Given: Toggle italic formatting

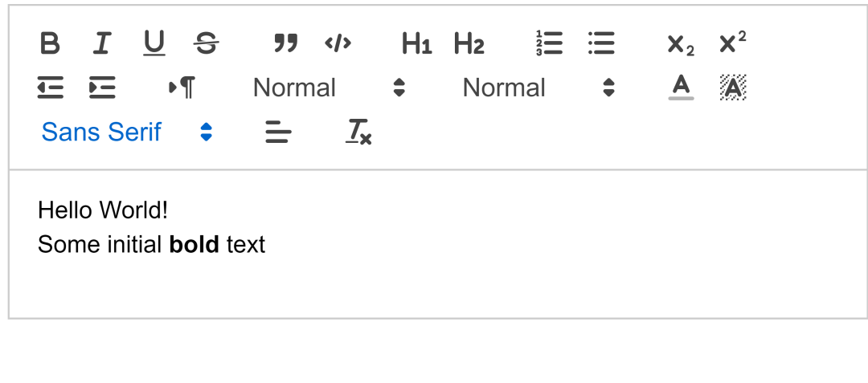Looking at the screenshot, I should tap(101, 43).
